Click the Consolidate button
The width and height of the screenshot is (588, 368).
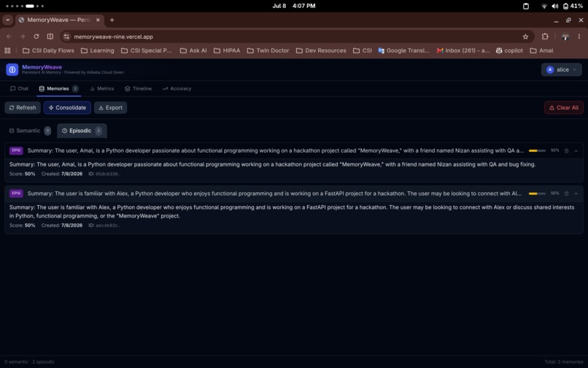pos(67,108)
